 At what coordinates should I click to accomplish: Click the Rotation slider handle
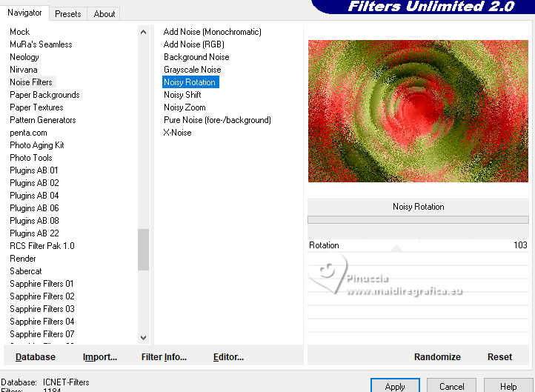tap(396, 248)
